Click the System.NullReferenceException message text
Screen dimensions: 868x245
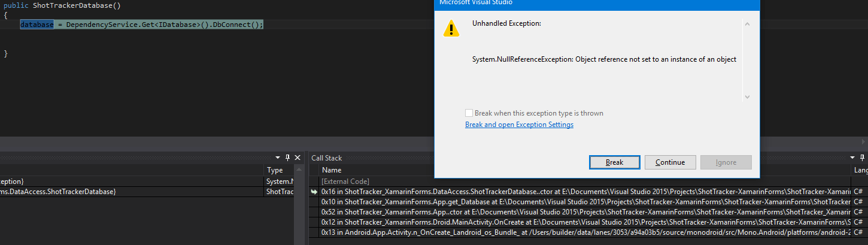click(604, 59)
